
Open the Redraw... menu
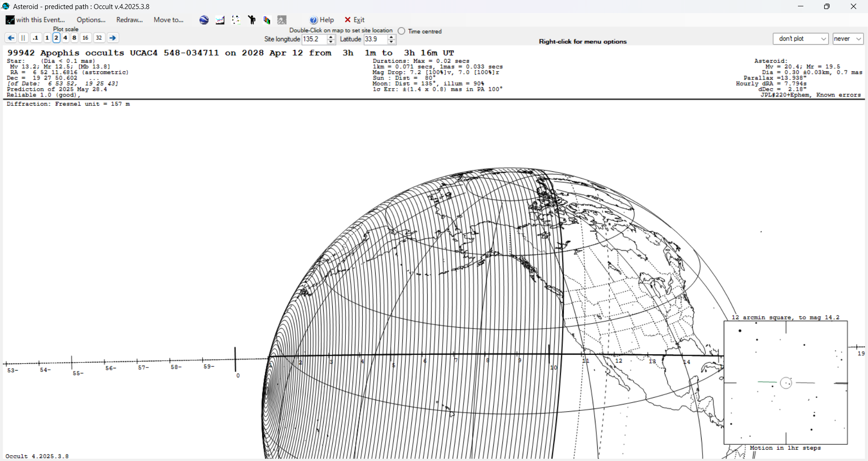(129, 20)
